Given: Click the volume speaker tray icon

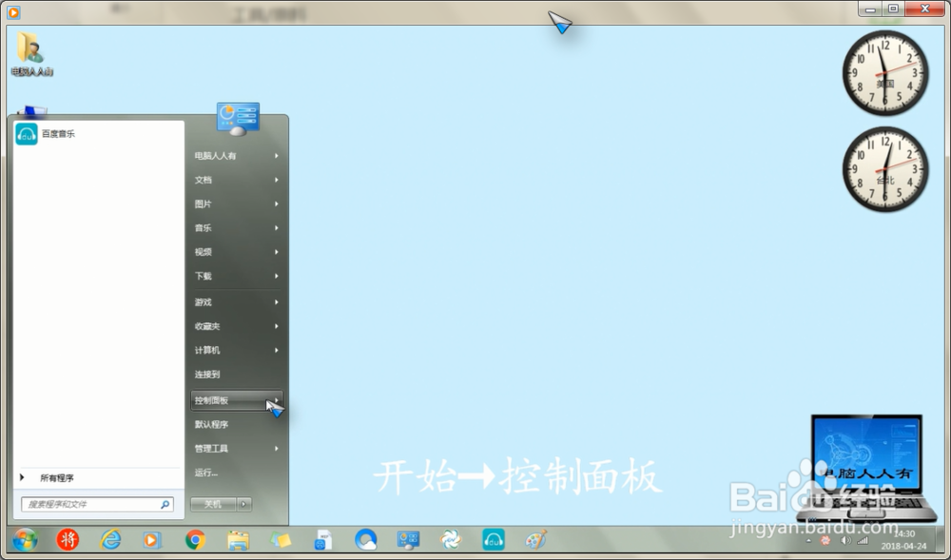Looking at the screenshot, I should pos(845,540).
